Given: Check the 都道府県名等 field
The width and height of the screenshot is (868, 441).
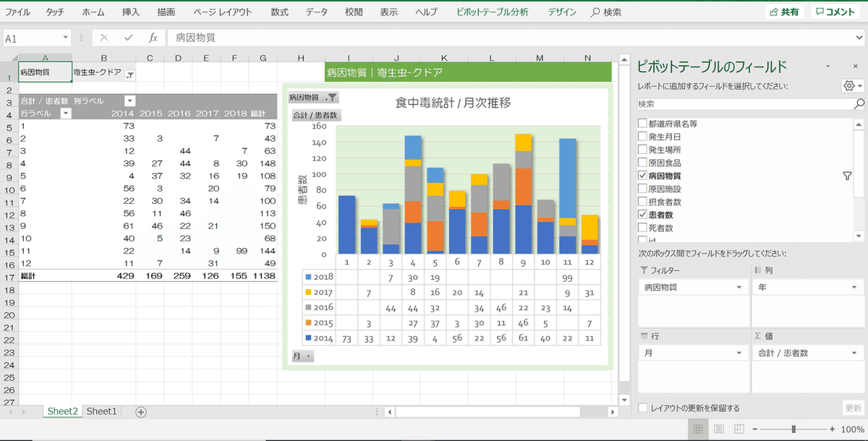Looking at the screenshot, I should pyautogui.click(x=642, y=123).
